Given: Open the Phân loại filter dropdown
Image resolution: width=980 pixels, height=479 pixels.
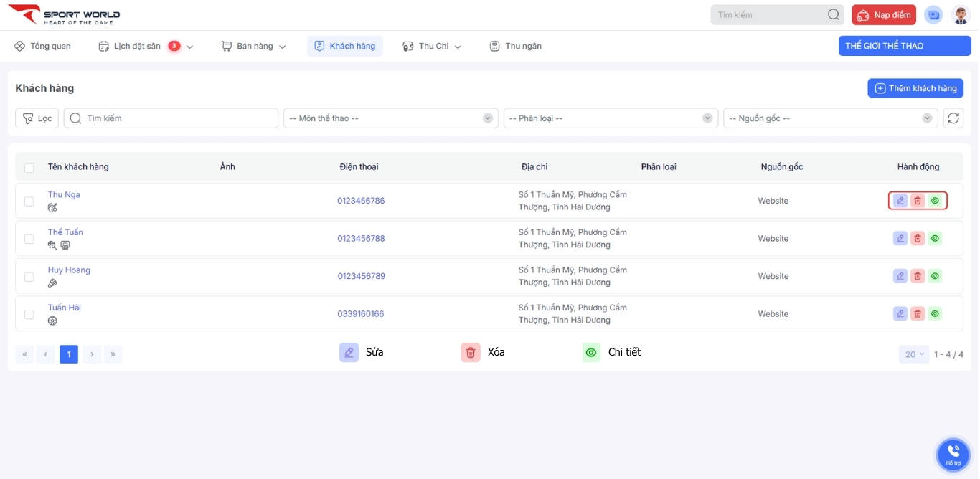Looking at the screenshot, I should point(611,118).
